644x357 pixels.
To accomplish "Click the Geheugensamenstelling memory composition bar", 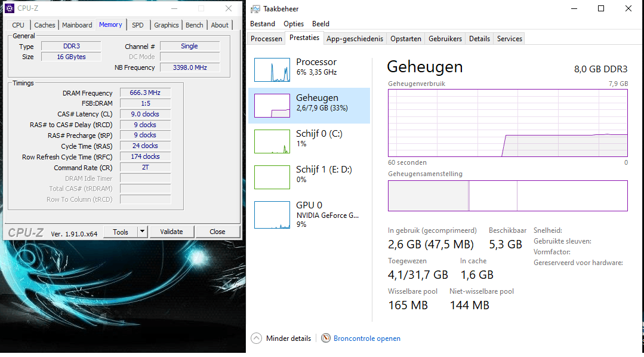I will [x=507, y=196].
